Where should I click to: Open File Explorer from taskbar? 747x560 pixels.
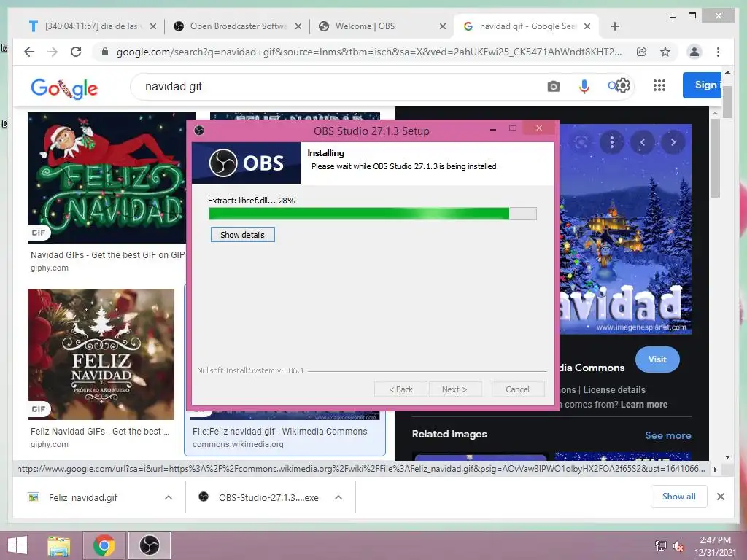click(x=59, y=545)
